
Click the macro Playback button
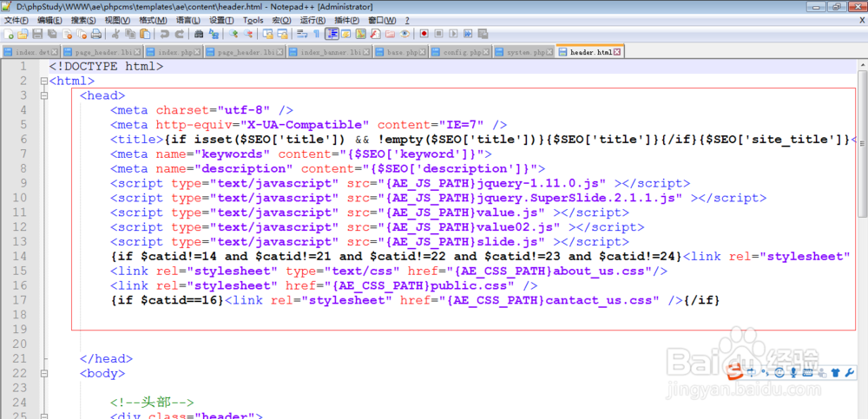coord(453,34)
